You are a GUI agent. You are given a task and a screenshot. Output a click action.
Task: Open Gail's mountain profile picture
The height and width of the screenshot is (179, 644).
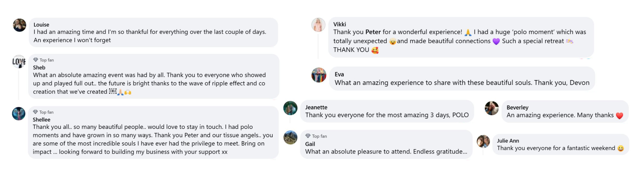coord(290,137)
